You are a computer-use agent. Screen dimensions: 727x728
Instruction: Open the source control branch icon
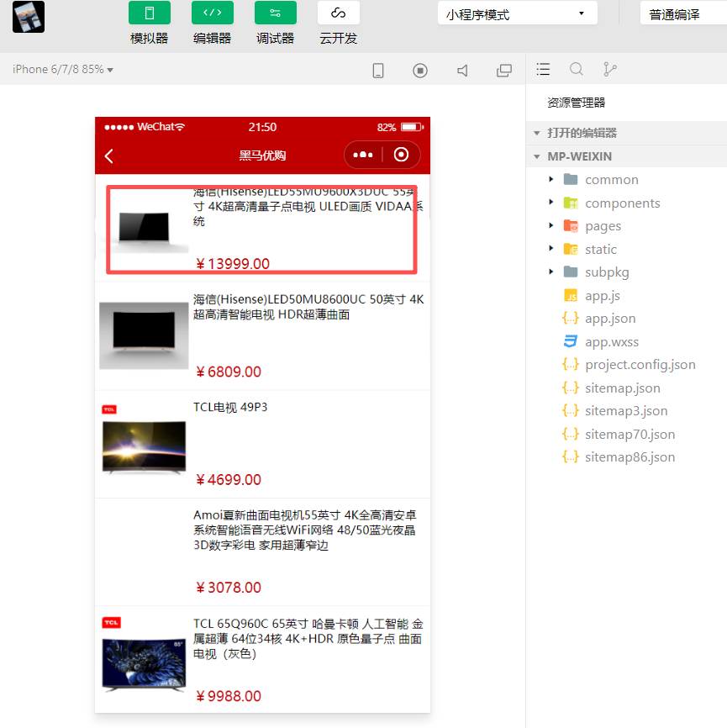(x=609, y=69)
